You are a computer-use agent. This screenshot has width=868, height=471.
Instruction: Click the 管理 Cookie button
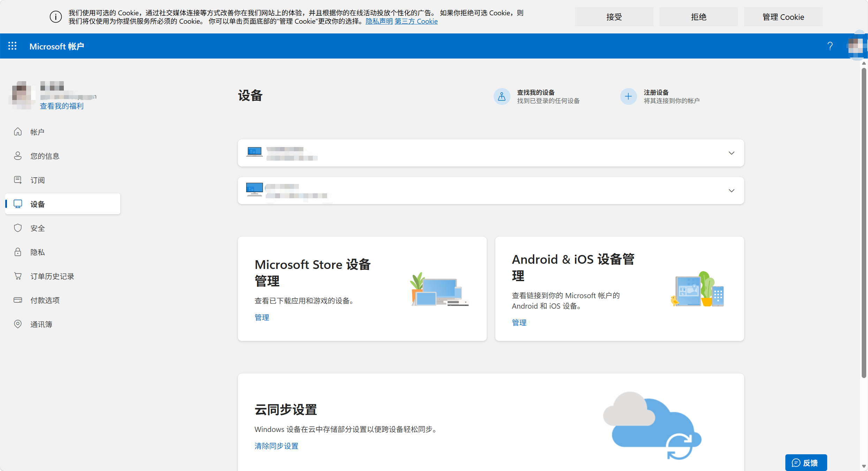[x=783, y=17]
